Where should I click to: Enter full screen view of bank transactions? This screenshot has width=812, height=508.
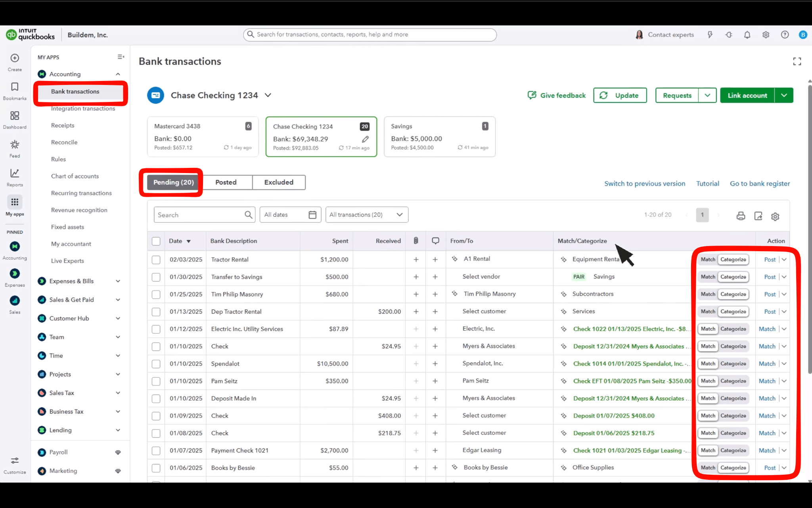797,62
